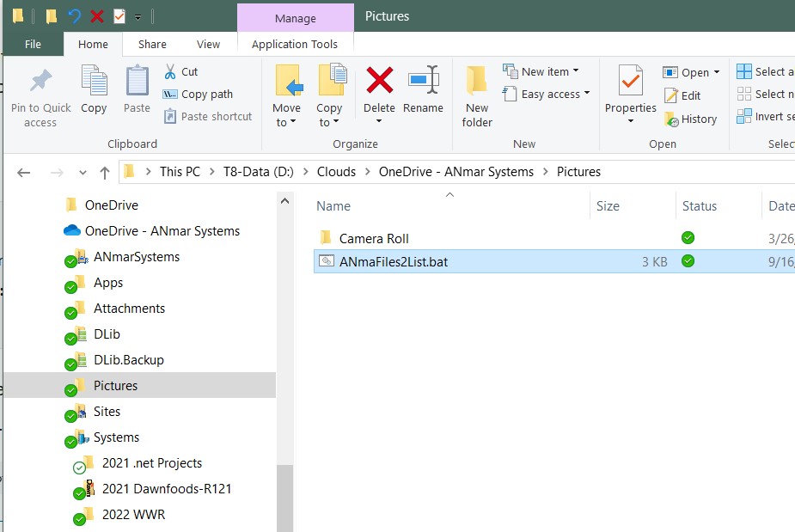Navigate to Clouds in the breadcrumb path

(x=336, y=172)
